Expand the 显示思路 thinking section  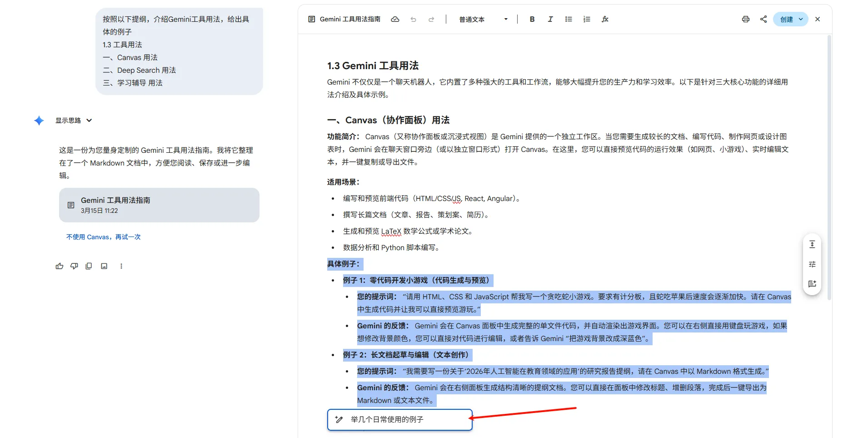(x=74, y=121)
